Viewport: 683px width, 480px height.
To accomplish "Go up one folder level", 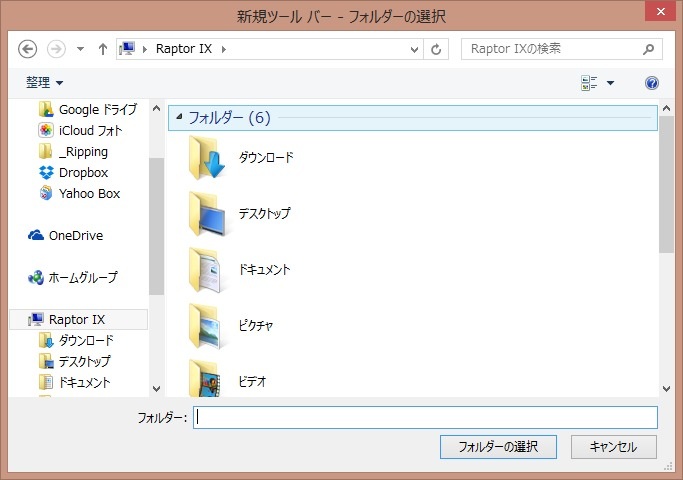I will [x=103, y=49].
